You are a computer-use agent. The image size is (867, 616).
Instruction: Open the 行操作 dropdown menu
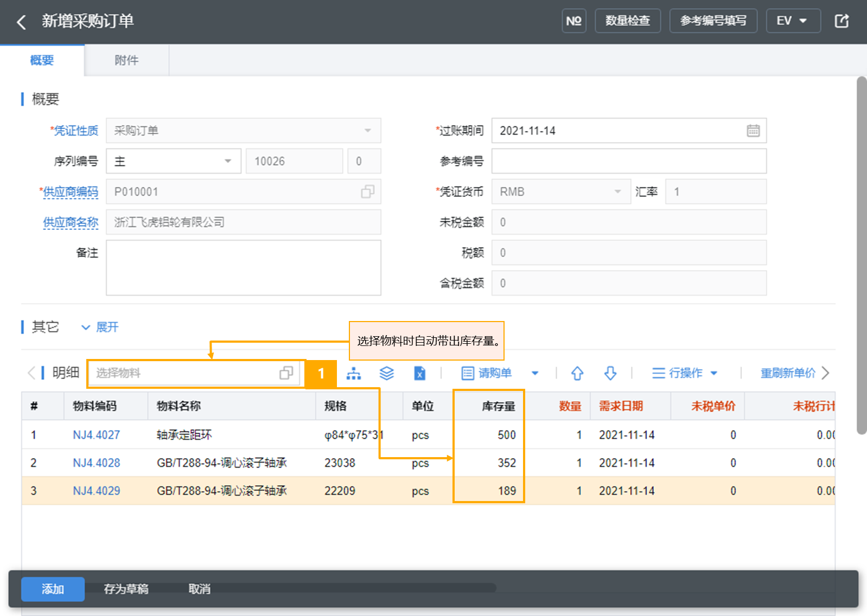(x=685, y=373)
